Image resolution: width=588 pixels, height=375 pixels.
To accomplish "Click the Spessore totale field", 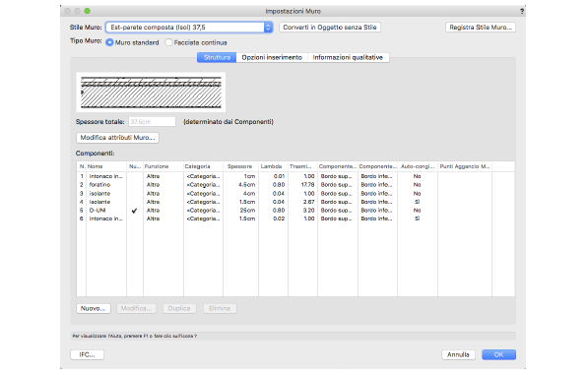I will click(x=152, y=122).
